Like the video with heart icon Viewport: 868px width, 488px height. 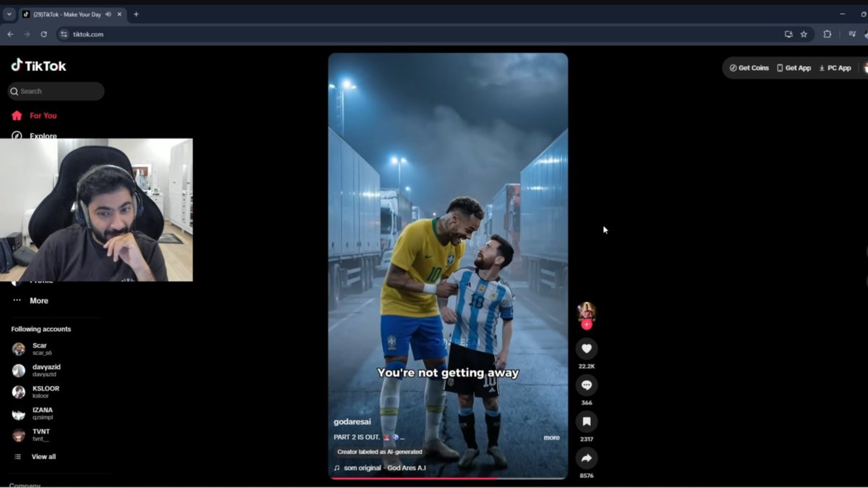click(x=587, y=349)
